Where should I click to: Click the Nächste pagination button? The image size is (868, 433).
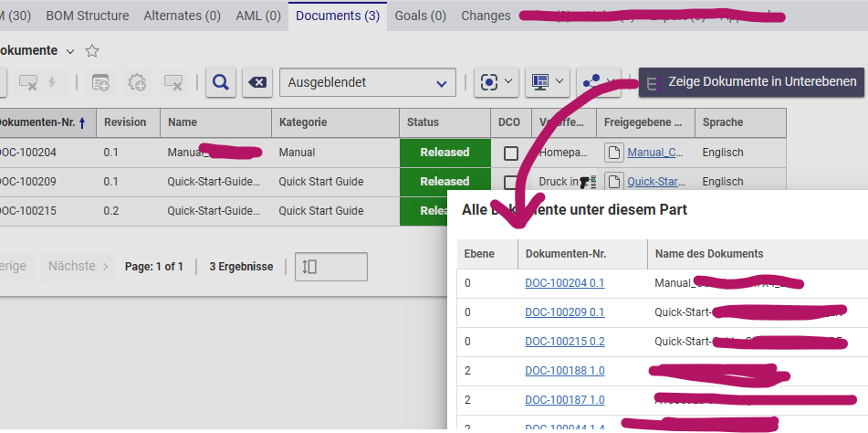(78, 267)
